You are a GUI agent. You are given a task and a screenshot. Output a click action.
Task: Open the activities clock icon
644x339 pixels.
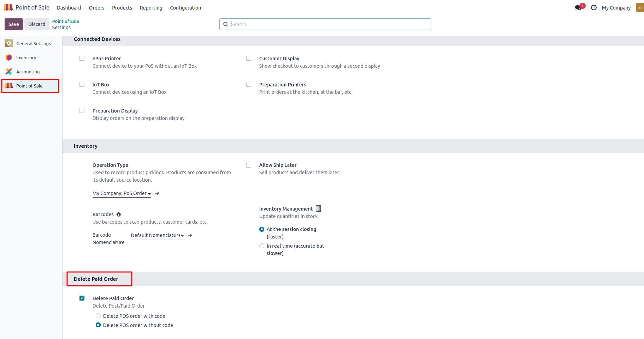[x=594, y=8]
